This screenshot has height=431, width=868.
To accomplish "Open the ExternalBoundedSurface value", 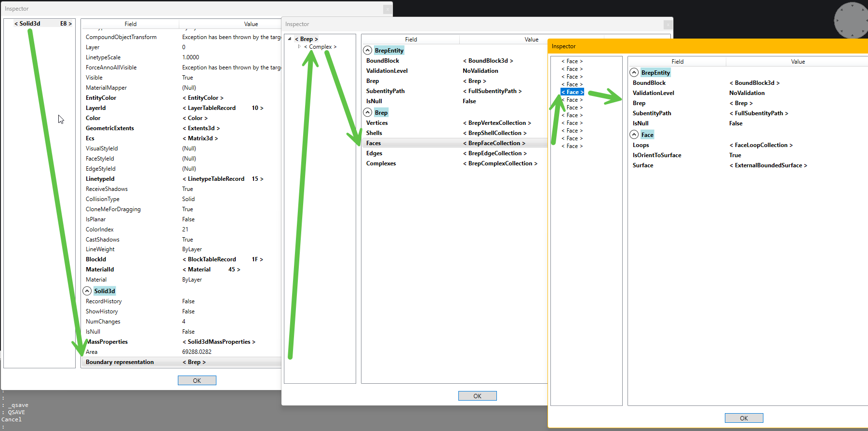I will (x=768, y=165).
